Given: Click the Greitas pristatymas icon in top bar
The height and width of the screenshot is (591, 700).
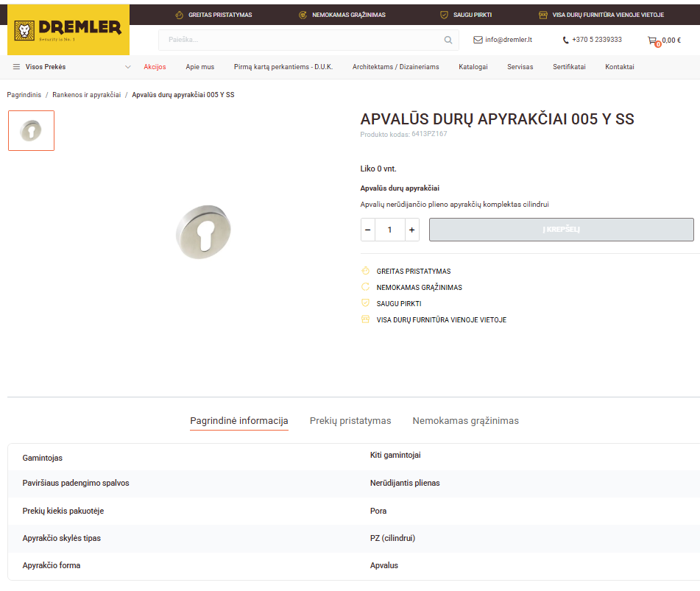Looking at the screenshot, I should pos(179,15).
